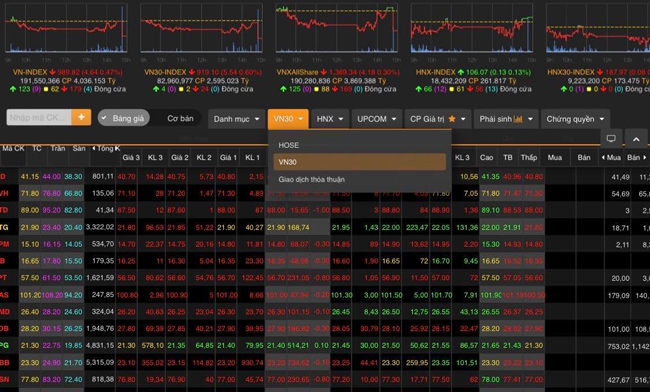Screen dimensions: 650x392
Task: Select the highlighted VN30 menu entry
Action: point(360,162)
